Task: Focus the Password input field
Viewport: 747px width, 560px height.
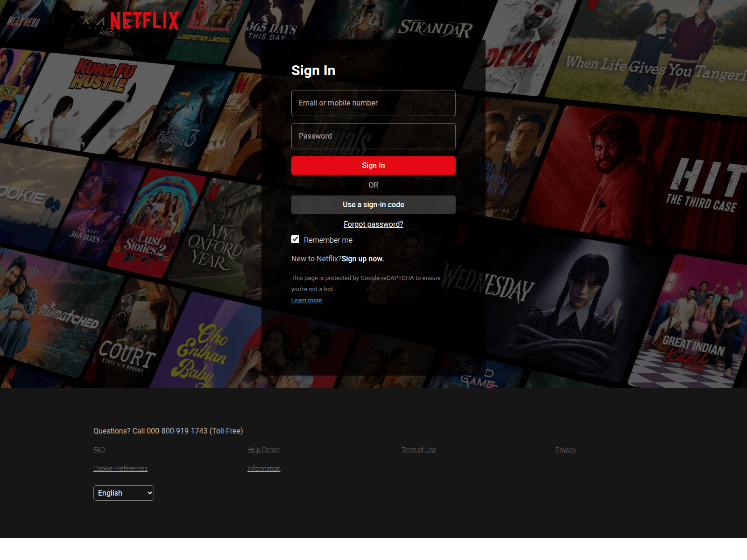Action: [x=373, y=136]
